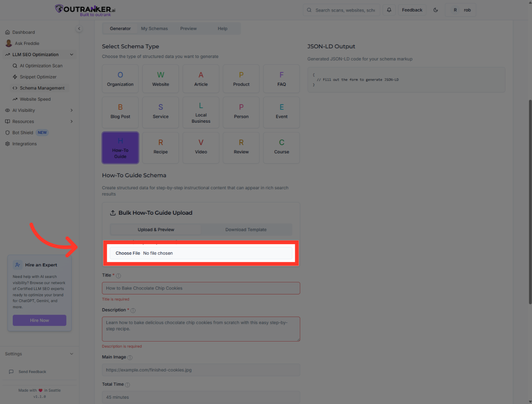Click the Main Image URL field
Screen dimensions: 532x404
[x=201, y=370]
